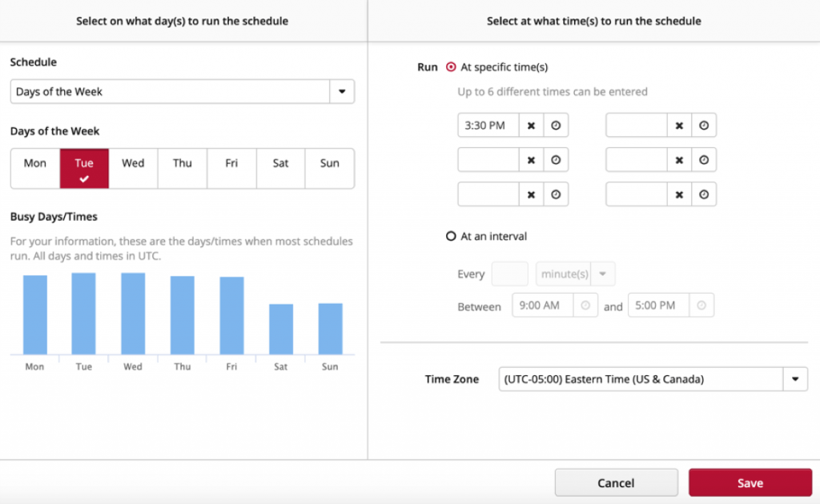Open clock picker for bottom-left time field
This screenshot has height=504, width=820.
(556, 194)
